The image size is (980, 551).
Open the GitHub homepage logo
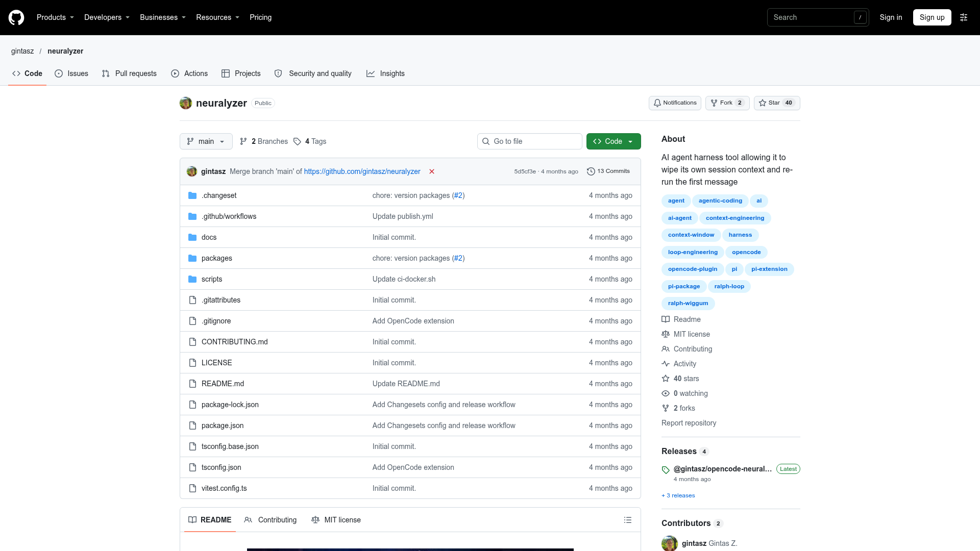(x=16, y=17)
